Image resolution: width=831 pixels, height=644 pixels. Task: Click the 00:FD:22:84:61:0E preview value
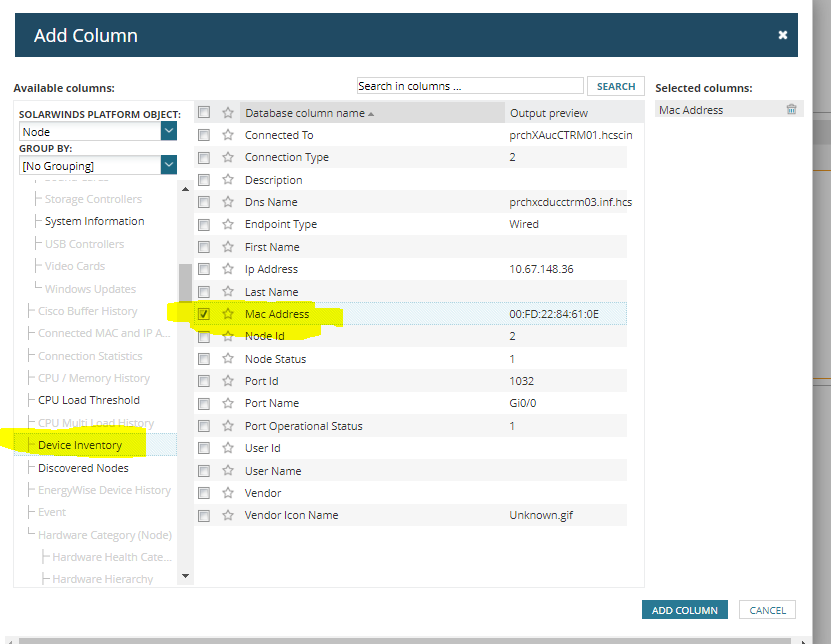[x=554, y=314]
